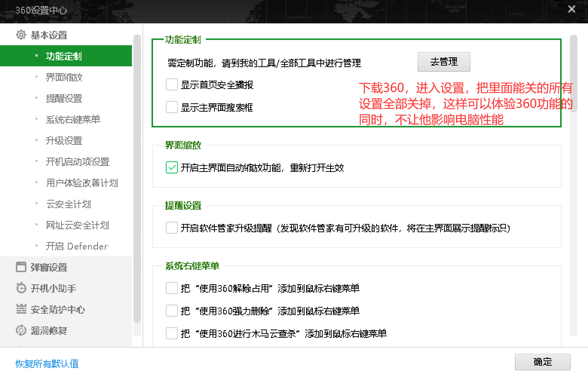This screenshot has height=377, width=588.
Task: Click 恢复所有默认值 link
Action: [x=46, y=364]
